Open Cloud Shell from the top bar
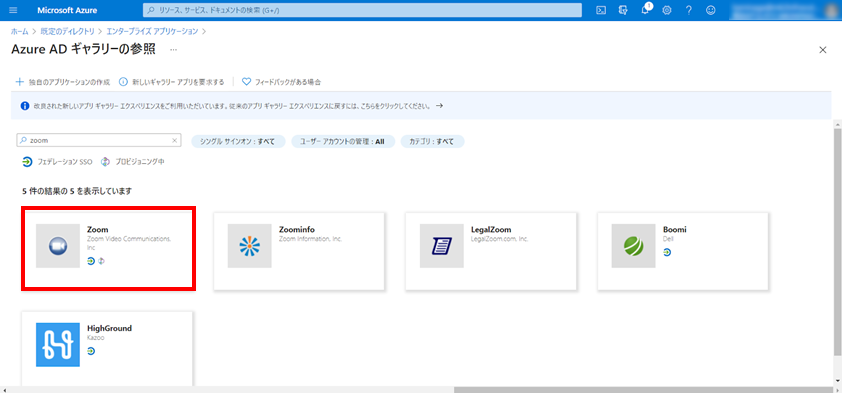The width and height of the screenshot is (842, 393). click(602, 10)
